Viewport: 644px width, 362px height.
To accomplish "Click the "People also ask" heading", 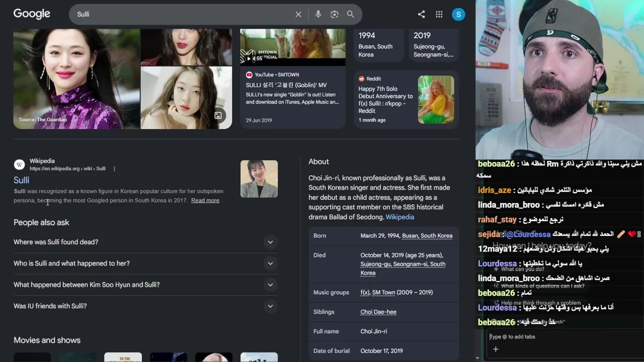I will pyautogui.click(x=41, y=222).
